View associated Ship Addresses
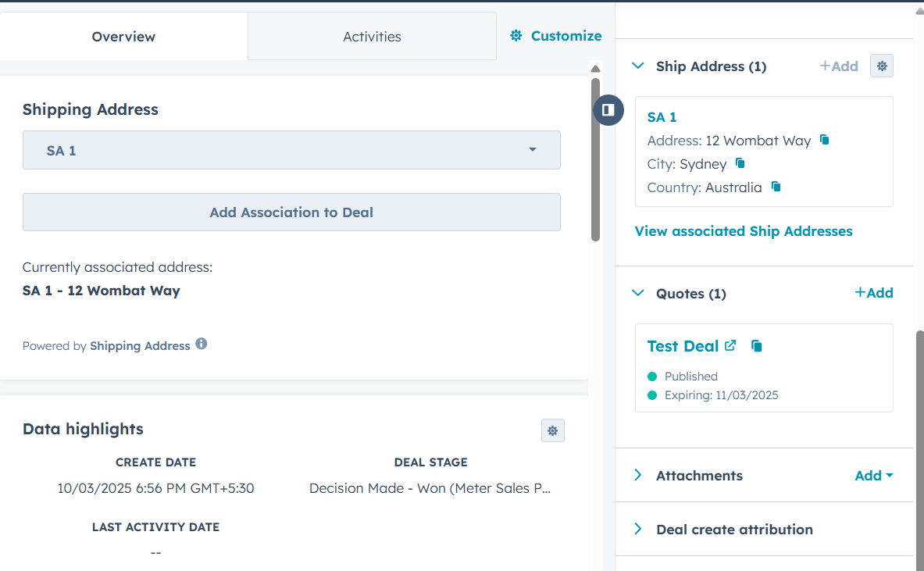The width and height of the screenshot is (924, 571). click(743, 230)
